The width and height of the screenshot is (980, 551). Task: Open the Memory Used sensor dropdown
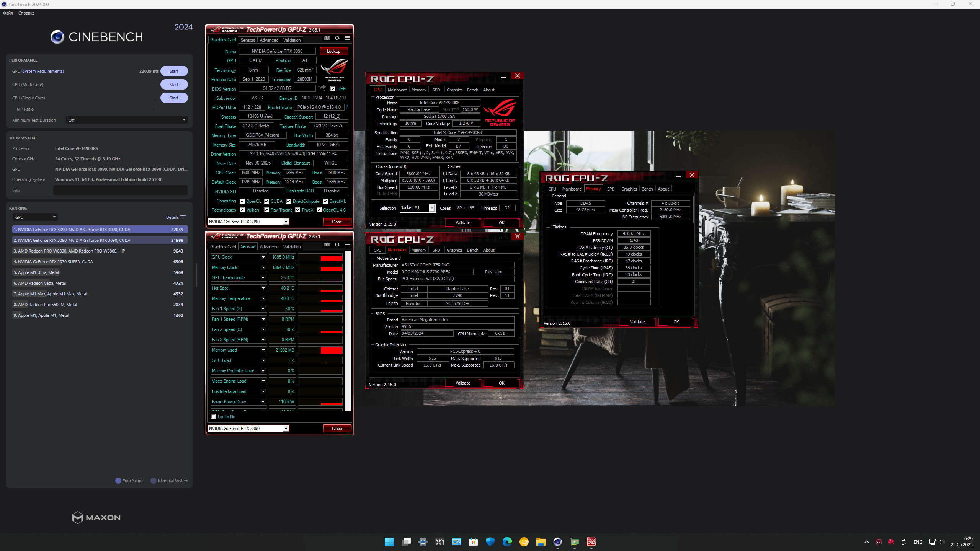[263, 350]
